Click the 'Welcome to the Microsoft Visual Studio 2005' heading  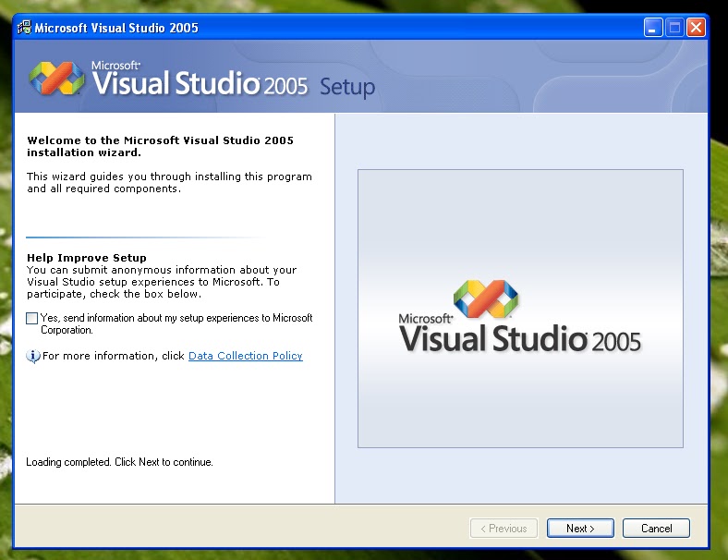160,146
